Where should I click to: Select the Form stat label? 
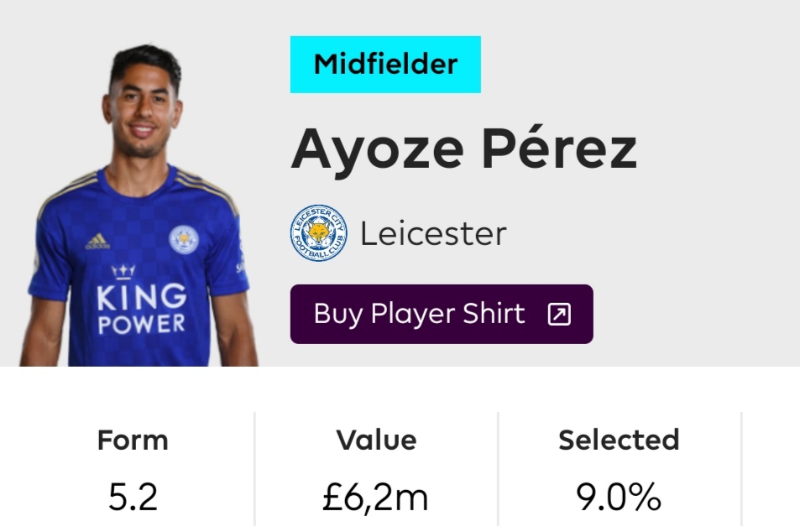point(133,440)
